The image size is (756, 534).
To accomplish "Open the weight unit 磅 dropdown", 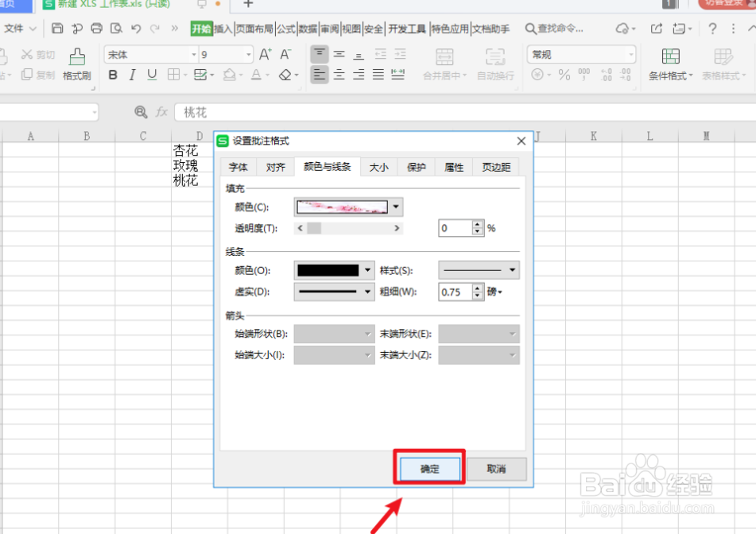I will point(494,292).
